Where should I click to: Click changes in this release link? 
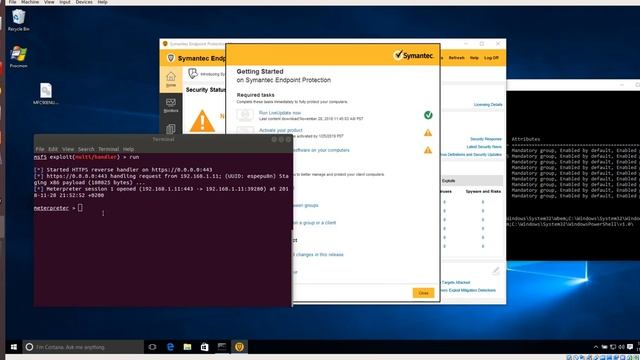319,255
